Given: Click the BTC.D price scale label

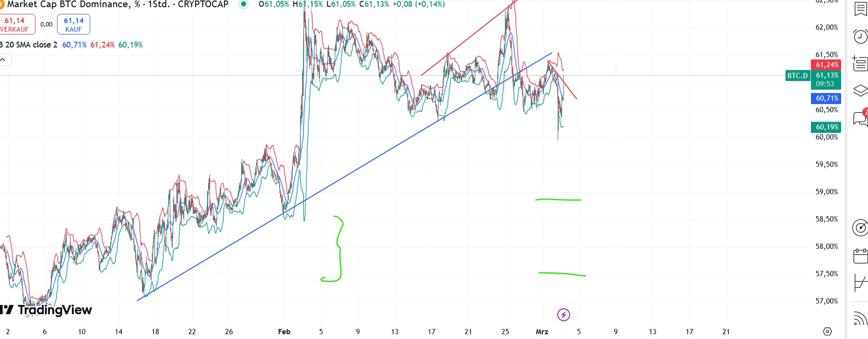Looking at the screenshot, I should [x=798, y=75].
